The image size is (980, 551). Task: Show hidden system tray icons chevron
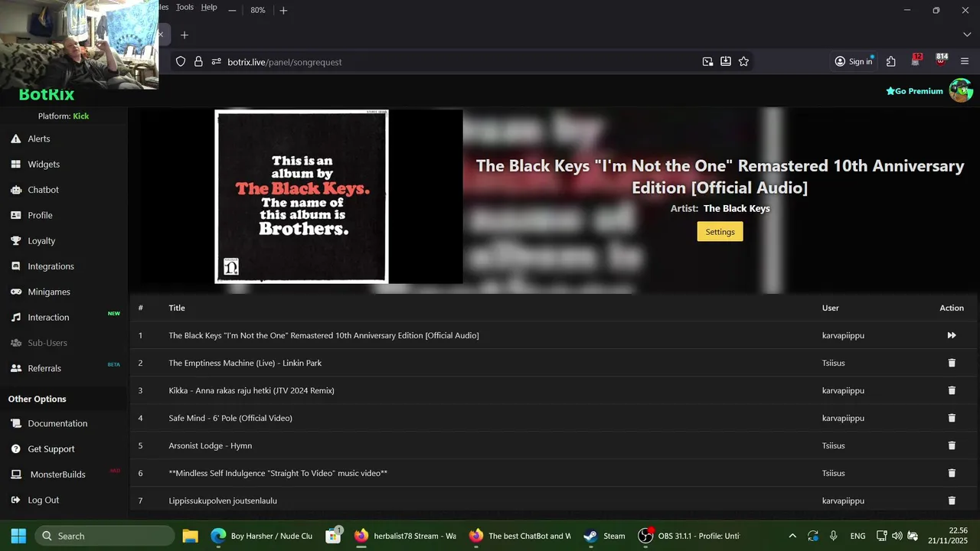(x=792, y=536)
